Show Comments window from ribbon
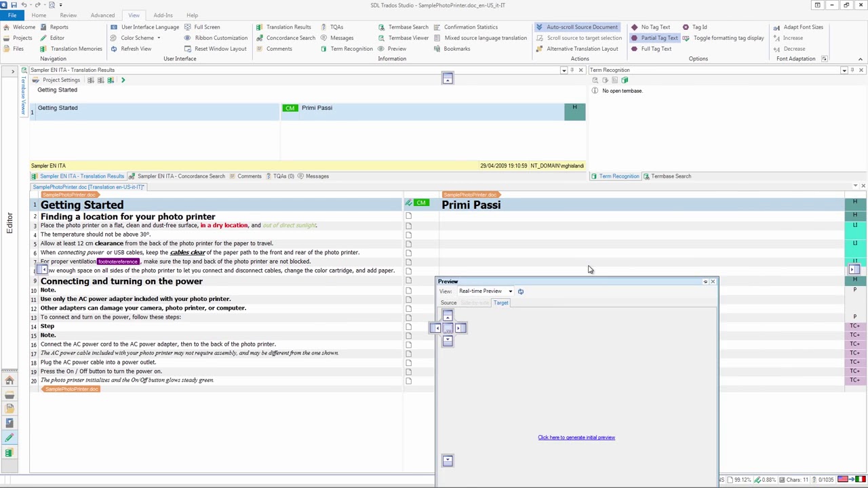This screenshot has width=868, height=488. click(x=274, y=49)
